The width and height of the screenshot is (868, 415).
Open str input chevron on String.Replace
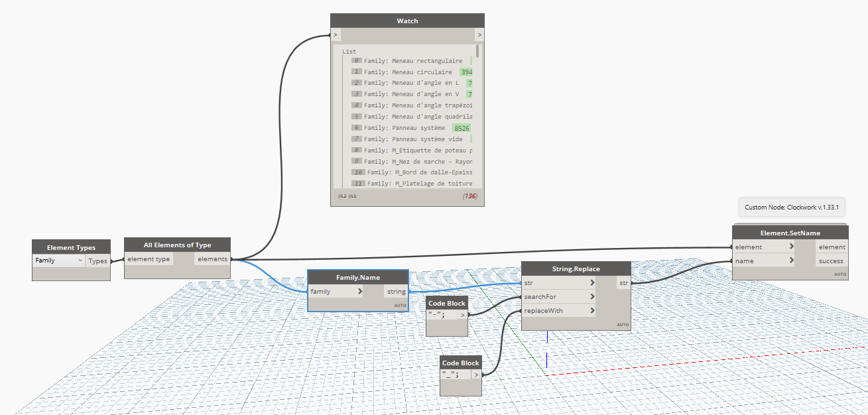591,283
